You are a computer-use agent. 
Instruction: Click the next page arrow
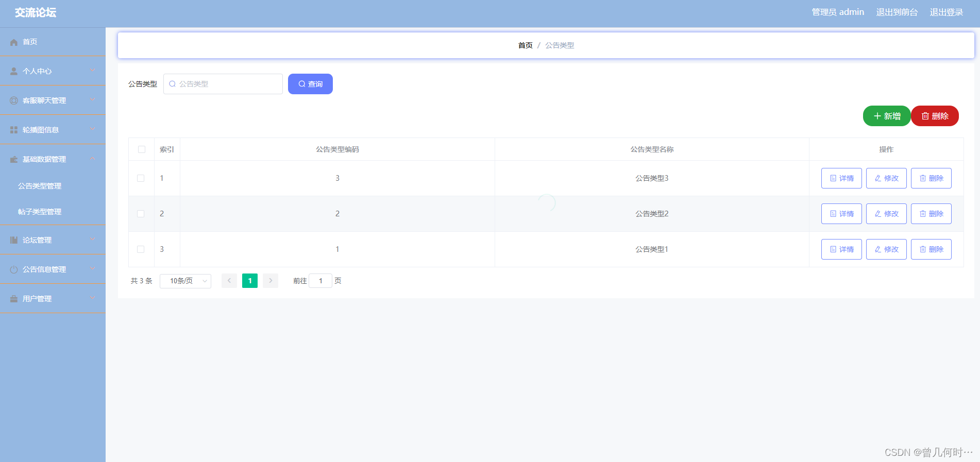click(271, 281)
